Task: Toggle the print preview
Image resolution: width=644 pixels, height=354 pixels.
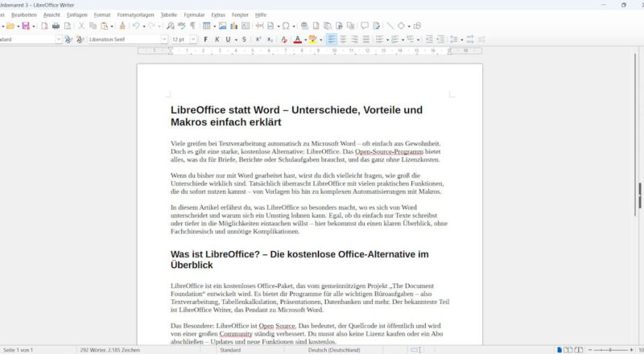Action: 68,26
